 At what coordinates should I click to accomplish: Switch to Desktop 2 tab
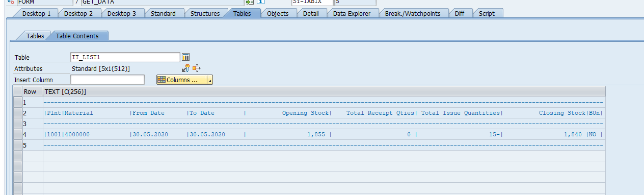78,13
